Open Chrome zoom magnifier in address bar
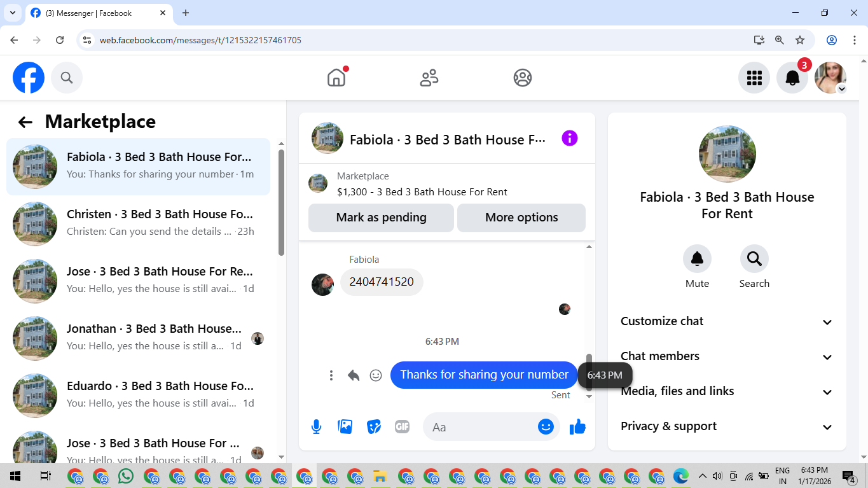This screenshot has height=488, width=868. [780, 40]
